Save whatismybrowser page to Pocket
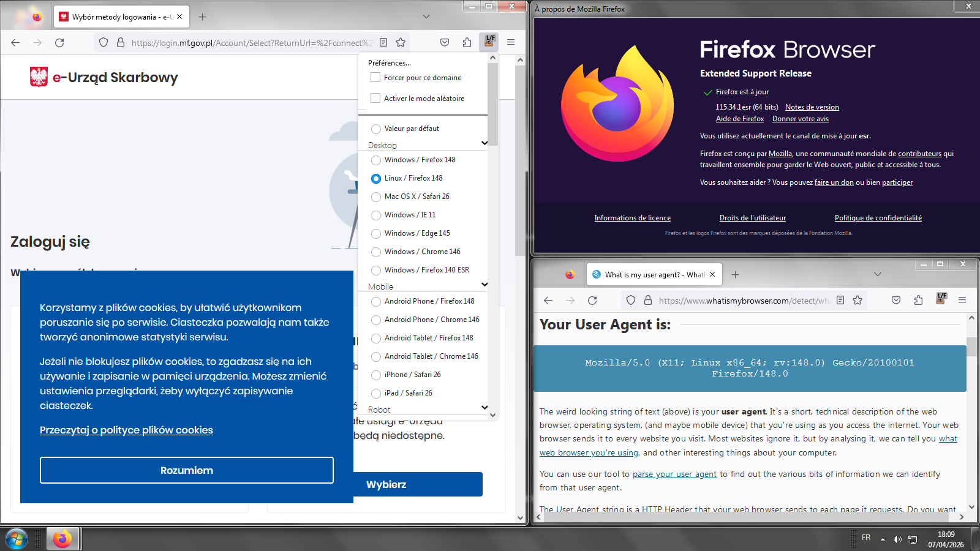 [896, 301]
